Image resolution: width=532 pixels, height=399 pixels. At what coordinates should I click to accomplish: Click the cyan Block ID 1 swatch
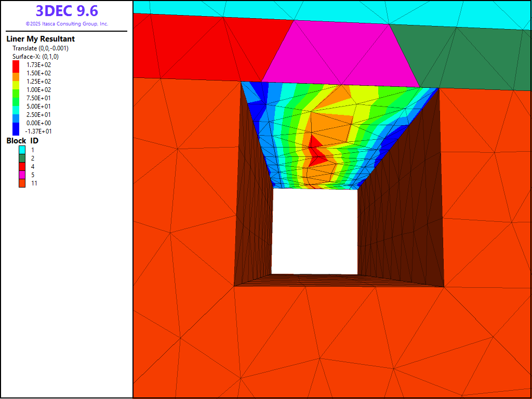(x=22, y=150)
